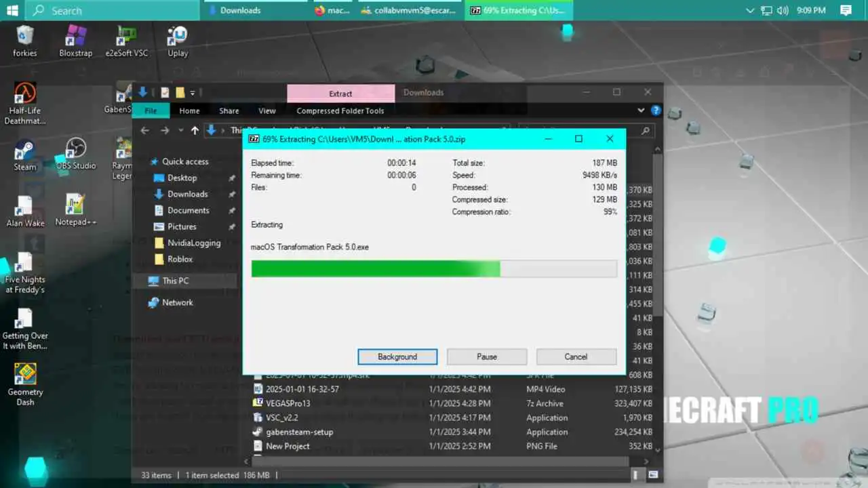Open Getting Over It desktop shortcut
This screenshot has width=868, height=488.
[x=25, y=329]
